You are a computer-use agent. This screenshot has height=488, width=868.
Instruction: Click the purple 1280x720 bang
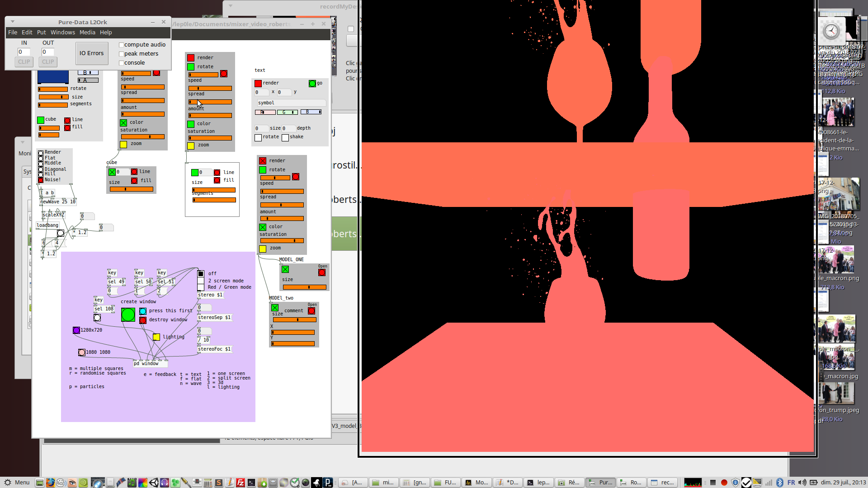click(76, 330)
